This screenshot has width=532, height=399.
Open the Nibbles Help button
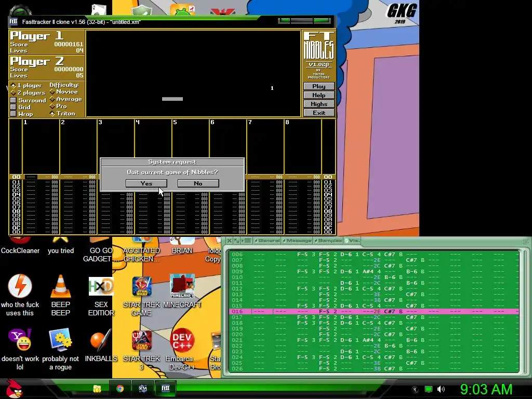pos(319,96)
